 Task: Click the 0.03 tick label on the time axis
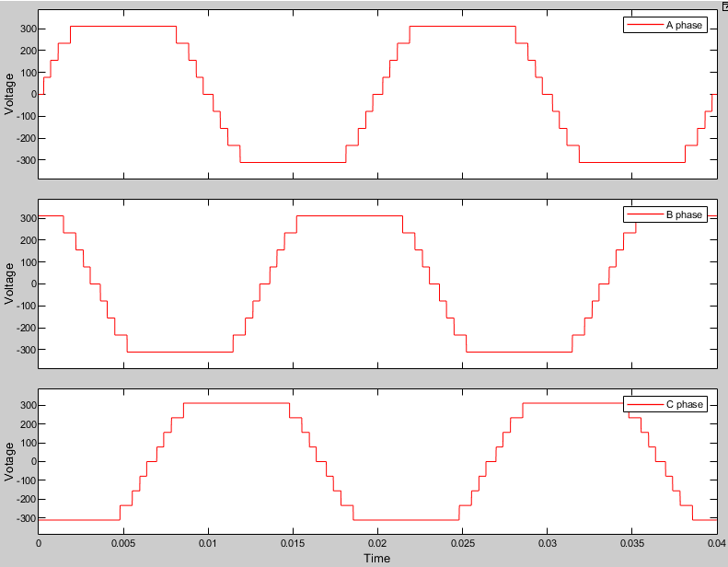(548, 543)
